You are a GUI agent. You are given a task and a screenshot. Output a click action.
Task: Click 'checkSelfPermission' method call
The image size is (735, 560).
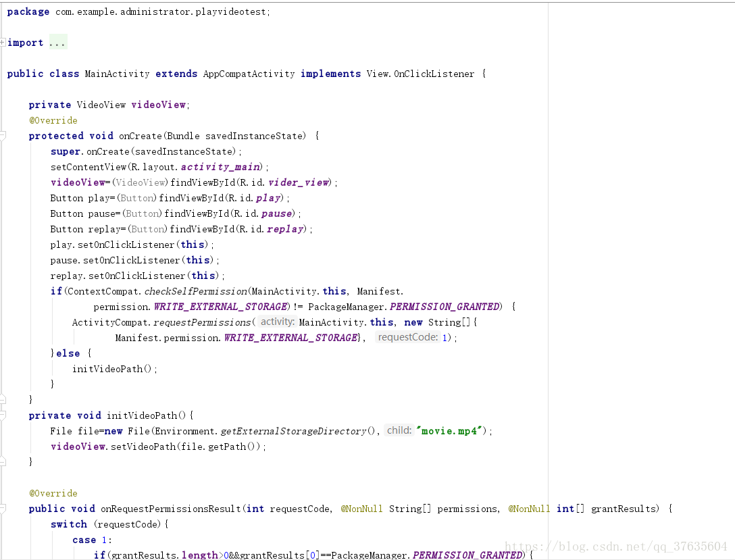coord(196,291)
